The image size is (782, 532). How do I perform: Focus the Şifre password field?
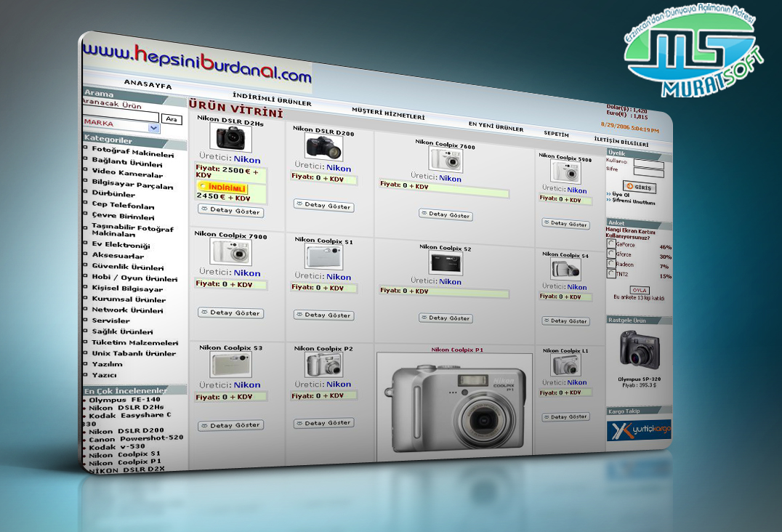coord(649,172)
